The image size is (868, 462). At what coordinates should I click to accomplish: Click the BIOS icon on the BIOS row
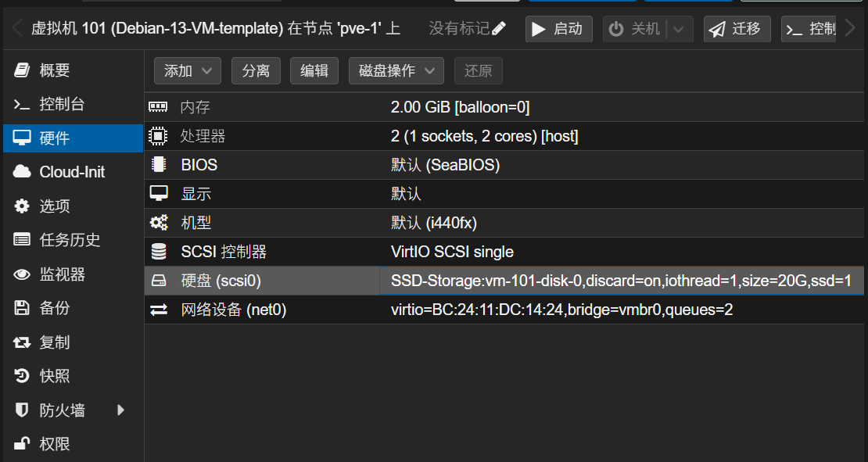point(159,164)
